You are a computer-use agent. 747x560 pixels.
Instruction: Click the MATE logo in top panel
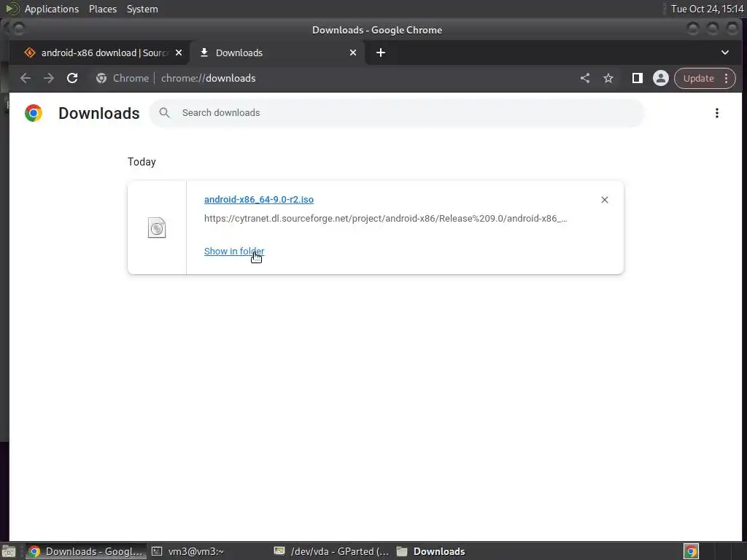pyautogui.click(x=12, y=9)
